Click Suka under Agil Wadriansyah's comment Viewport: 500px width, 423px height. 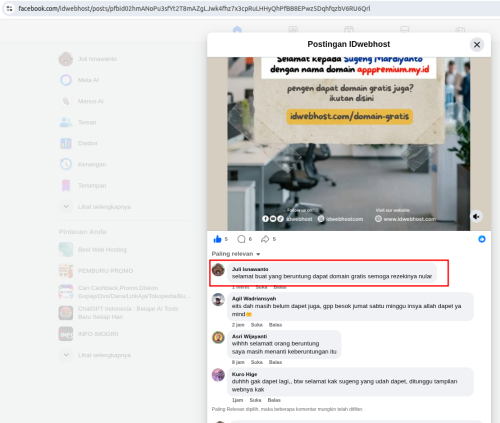pyautogui.click(x=257, y=325)
